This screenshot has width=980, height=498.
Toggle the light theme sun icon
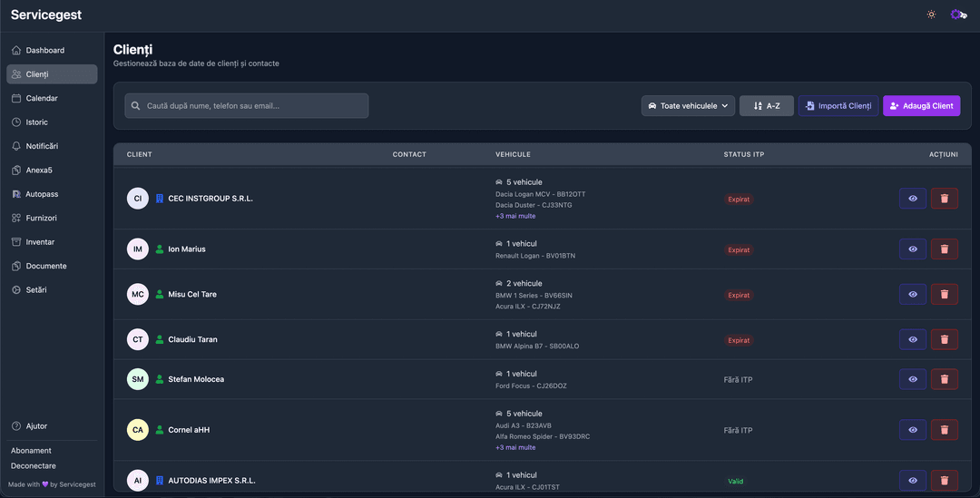click(x=931, y=15)
